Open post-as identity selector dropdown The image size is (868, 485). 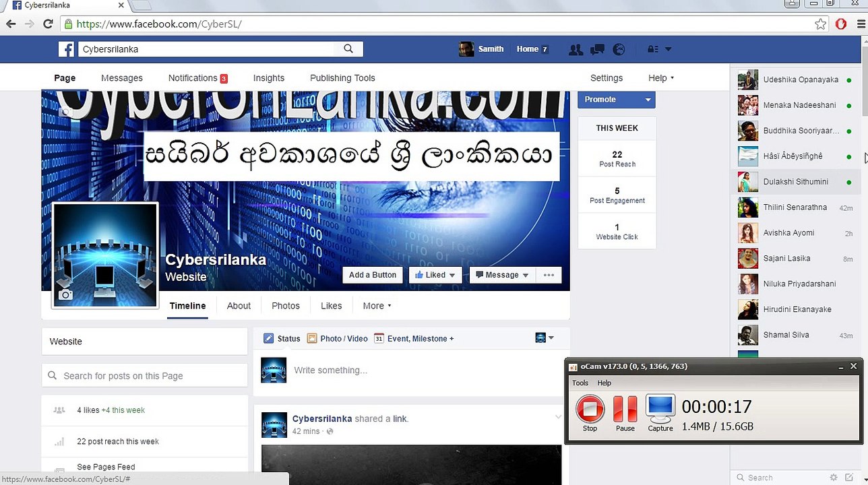point(545,337)
